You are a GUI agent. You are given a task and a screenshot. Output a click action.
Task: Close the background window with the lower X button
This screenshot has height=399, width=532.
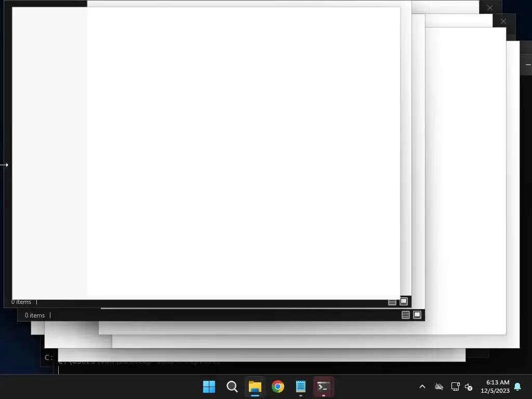503,21
